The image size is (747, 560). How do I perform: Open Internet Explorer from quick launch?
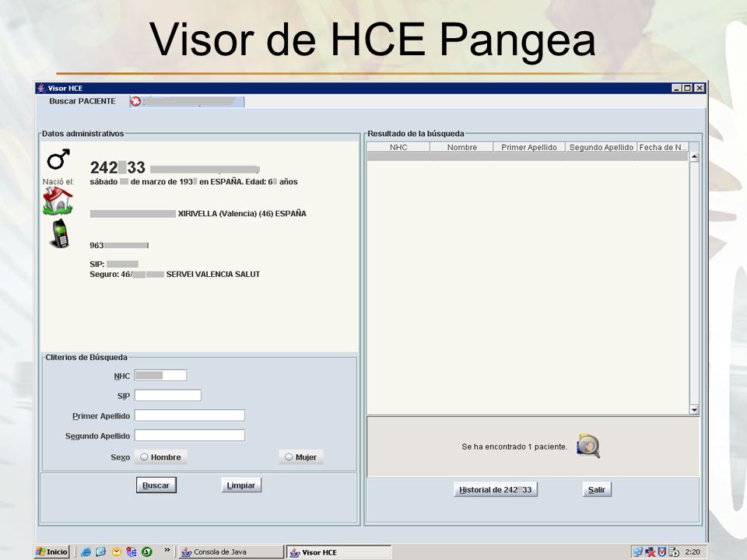pos(86,552)
